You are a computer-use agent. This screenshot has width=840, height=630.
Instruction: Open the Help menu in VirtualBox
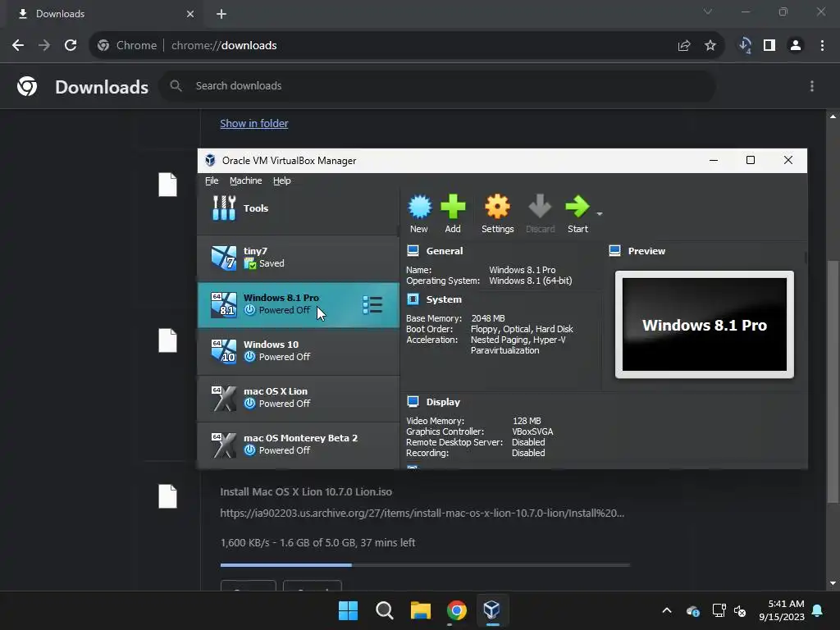point(282,180)
